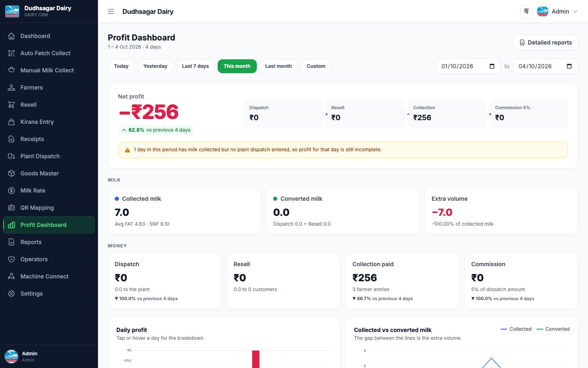Open the start date calendar picker icon
588x368 pixels.
point(492,66)
